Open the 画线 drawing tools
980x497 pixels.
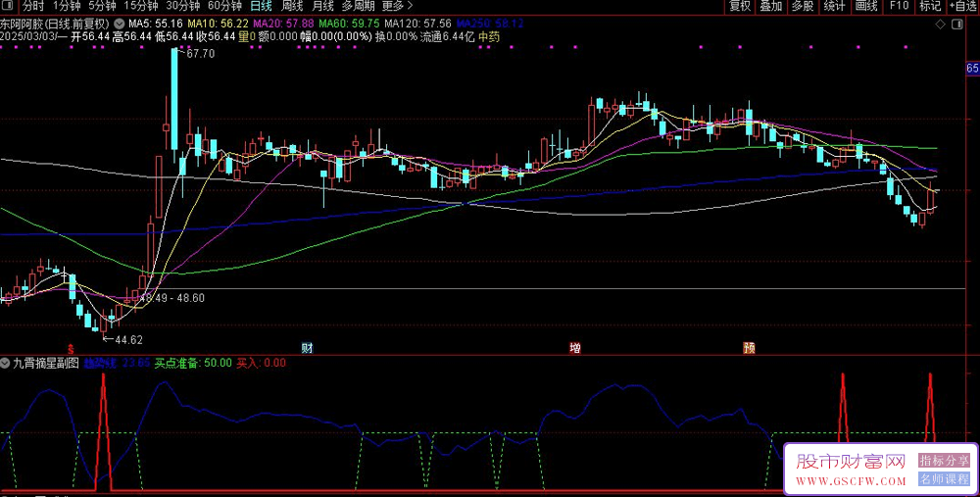[x=866, y=6]
